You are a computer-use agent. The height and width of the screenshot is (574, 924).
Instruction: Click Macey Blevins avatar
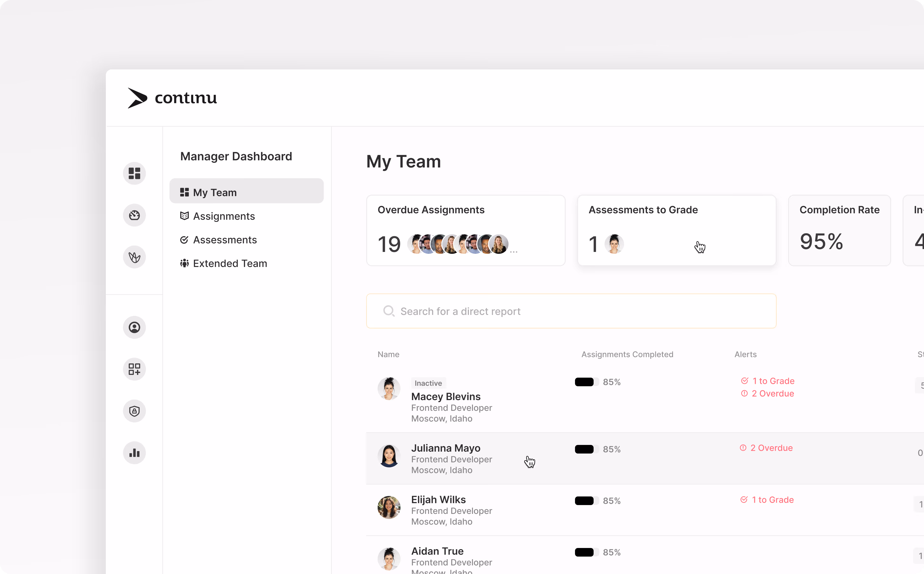[x=389, y=389]
